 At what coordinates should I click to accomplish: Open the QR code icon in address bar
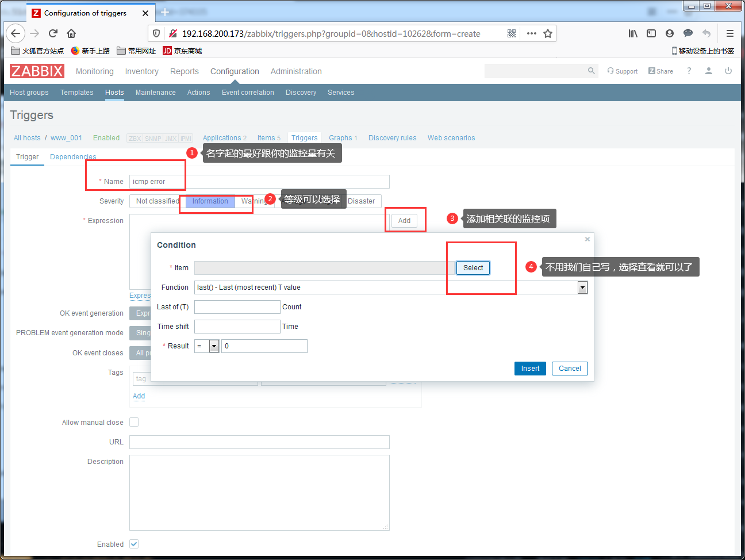point(512,33)
